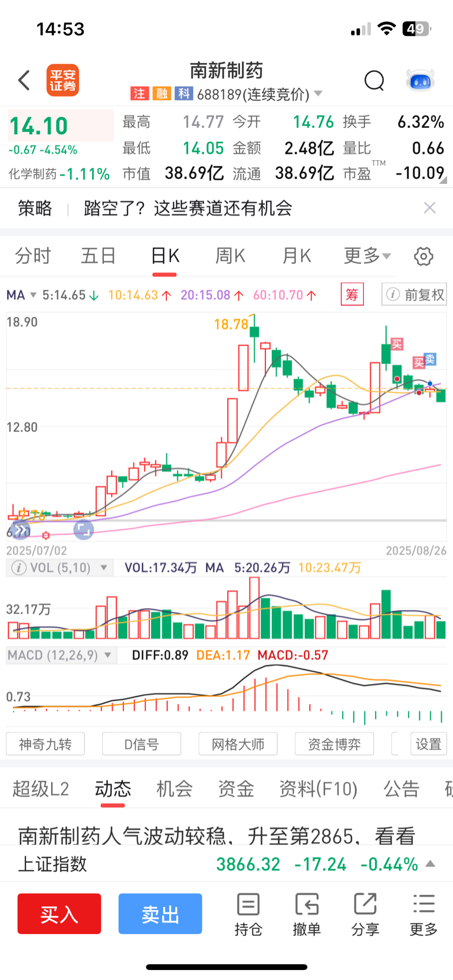Tap the 换手 6.32% value
The width and height of the screenshot is (453, 980).
(x=421, y=122)
